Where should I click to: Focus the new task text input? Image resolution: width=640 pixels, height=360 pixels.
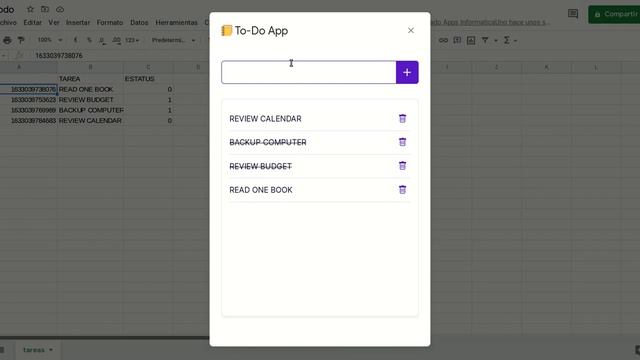(x=309, y=72)
